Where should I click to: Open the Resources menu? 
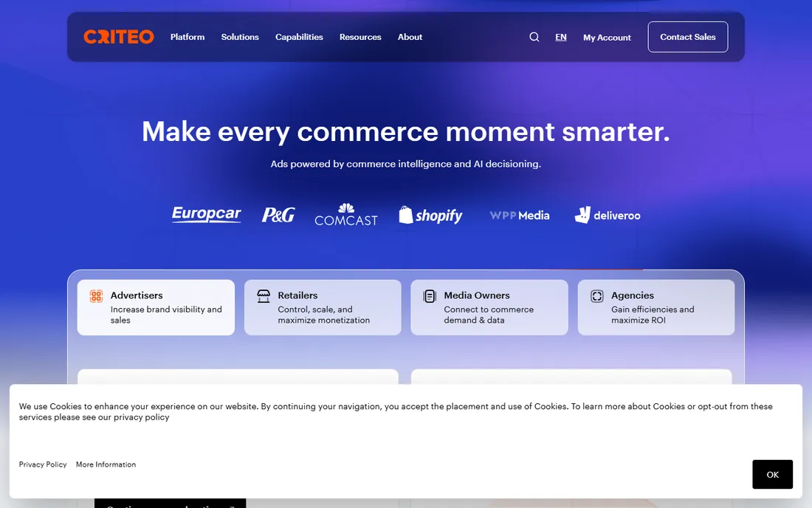tap(360, 37)
